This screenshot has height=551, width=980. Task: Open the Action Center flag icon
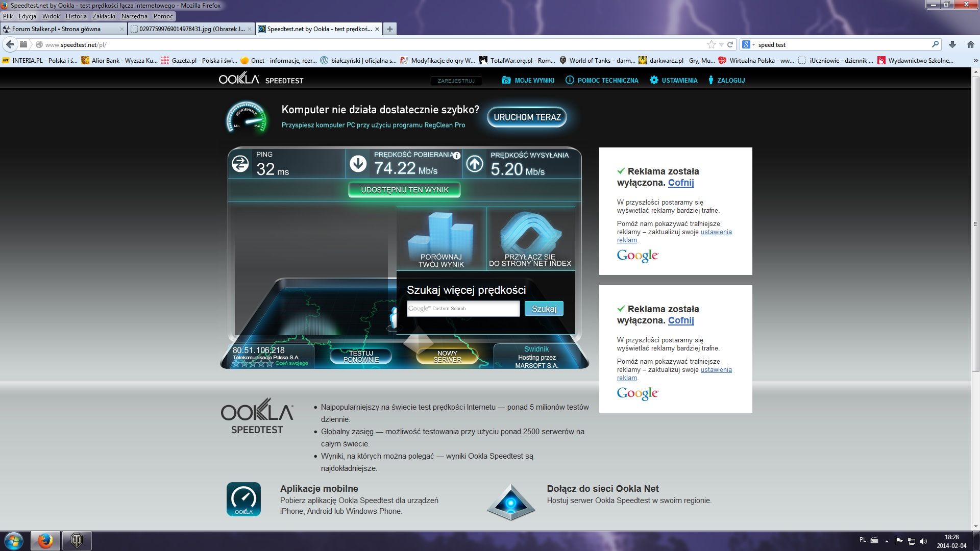899,541
